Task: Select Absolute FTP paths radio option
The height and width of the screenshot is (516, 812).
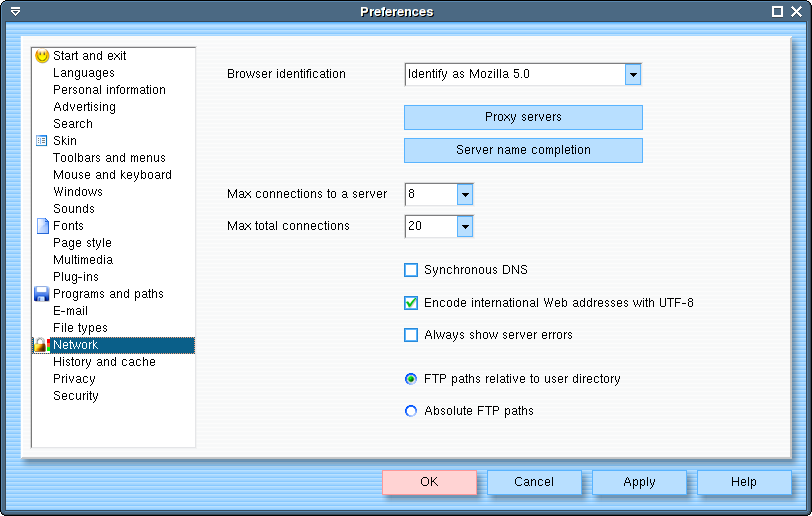Action: click(x=411, y=411)
